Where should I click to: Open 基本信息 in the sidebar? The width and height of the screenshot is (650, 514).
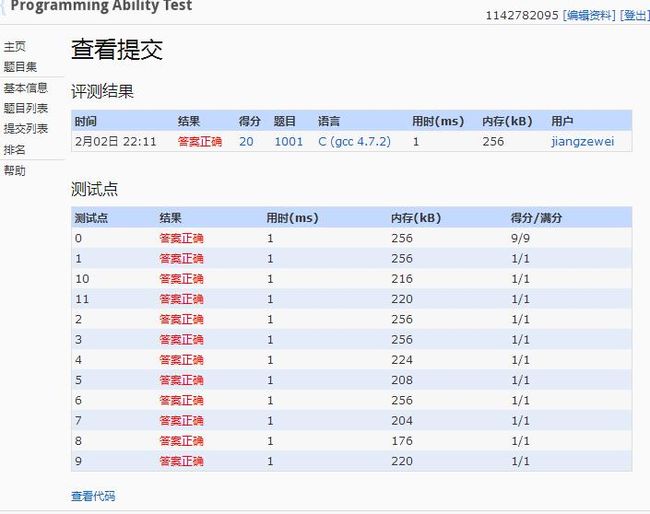point(26,88)
